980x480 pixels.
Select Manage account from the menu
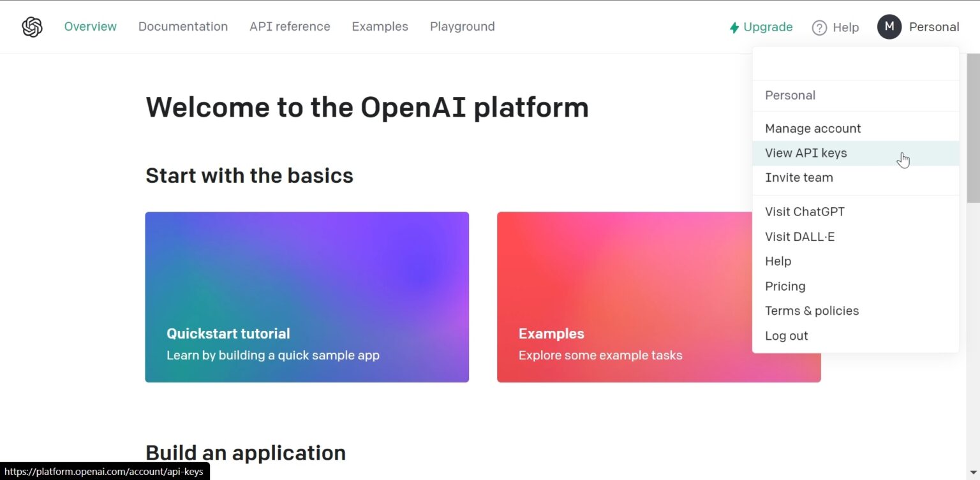point(812,129)
